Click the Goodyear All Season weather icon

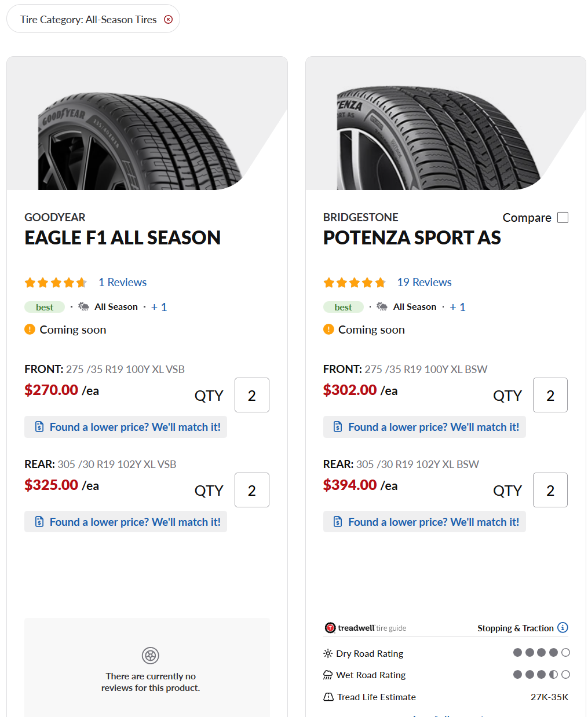84,306
